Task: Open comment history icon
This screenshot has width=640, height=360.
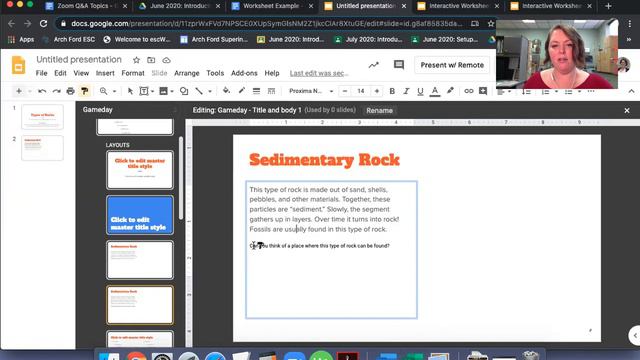Action: pos(398,65)
